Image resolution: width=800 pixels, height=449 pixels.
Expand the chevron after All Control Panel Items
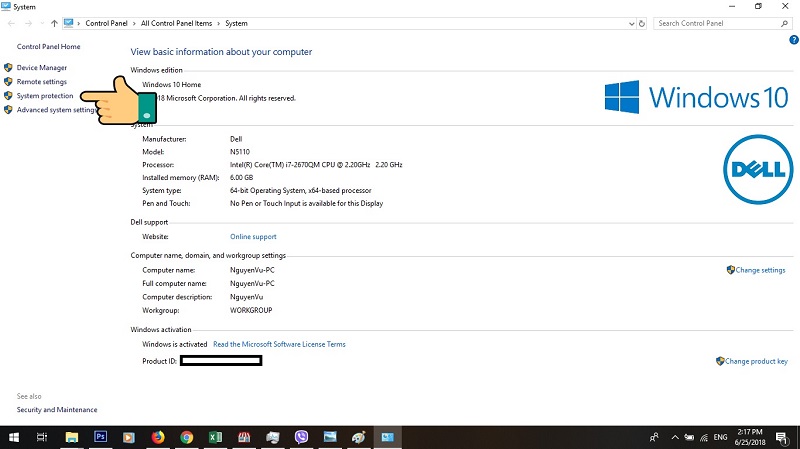click(218, 23)
